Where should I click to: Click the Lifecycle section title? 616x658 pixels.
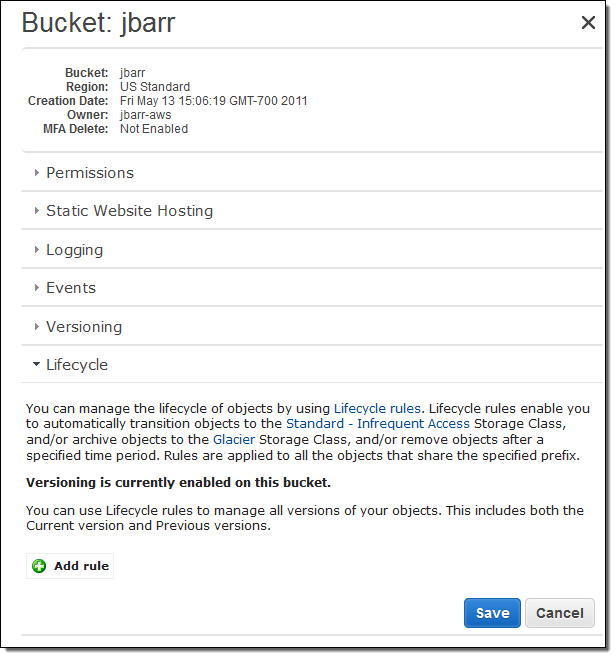click(77, 365)
